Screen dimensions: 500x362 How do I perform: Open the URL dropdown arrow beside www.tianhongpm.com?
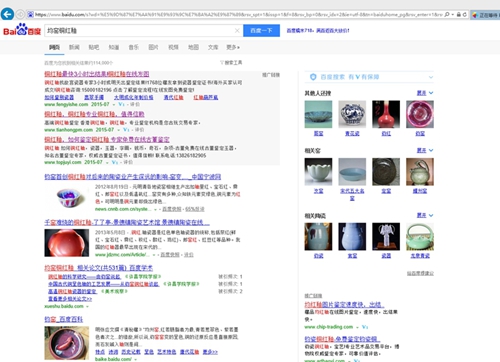[118, 130]
